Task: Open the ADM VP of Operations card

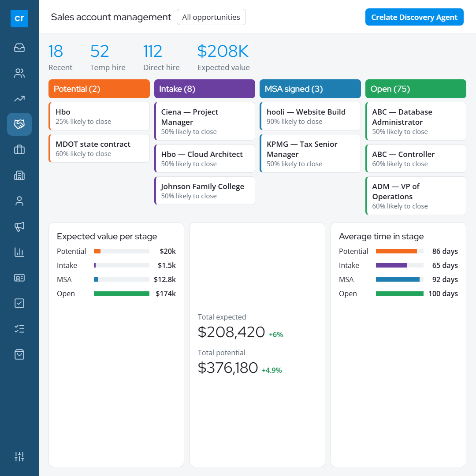Action: [416, 196]
